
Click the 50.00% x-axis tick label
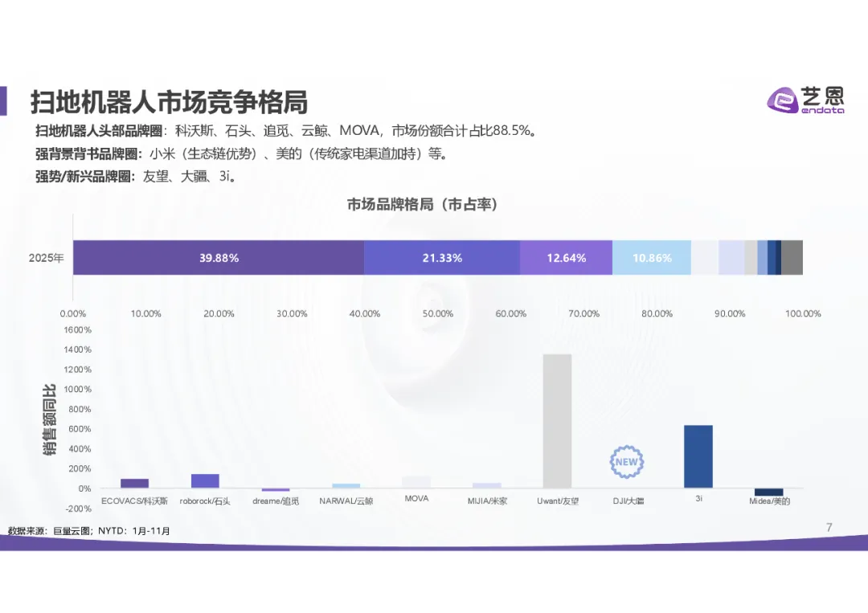(x=438, y=313)
